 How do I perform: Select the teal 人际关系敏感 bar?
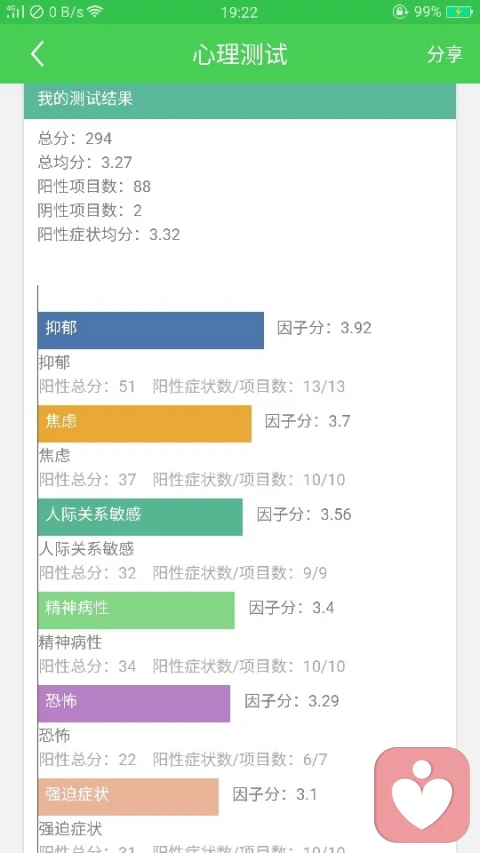pyautogui.click(x=140, y=517)
